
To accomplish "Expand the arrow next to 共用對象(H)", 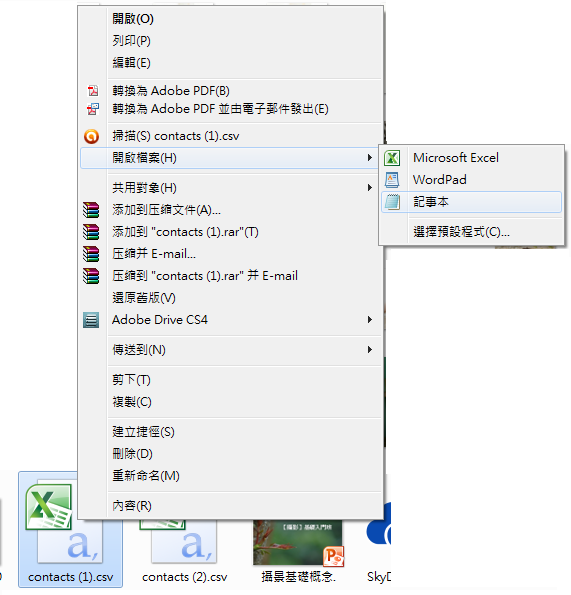I will (x=370, y=187).
